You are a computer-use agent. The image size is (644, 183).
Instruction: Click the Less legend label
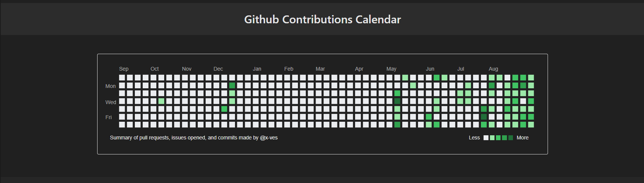click(x=474, y=138)
